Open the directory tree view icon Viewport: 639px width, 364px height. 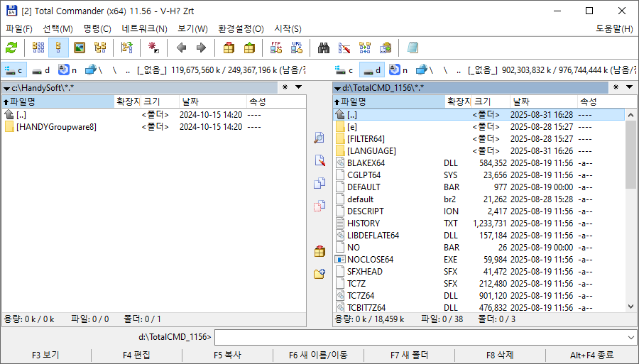[100, 48]
